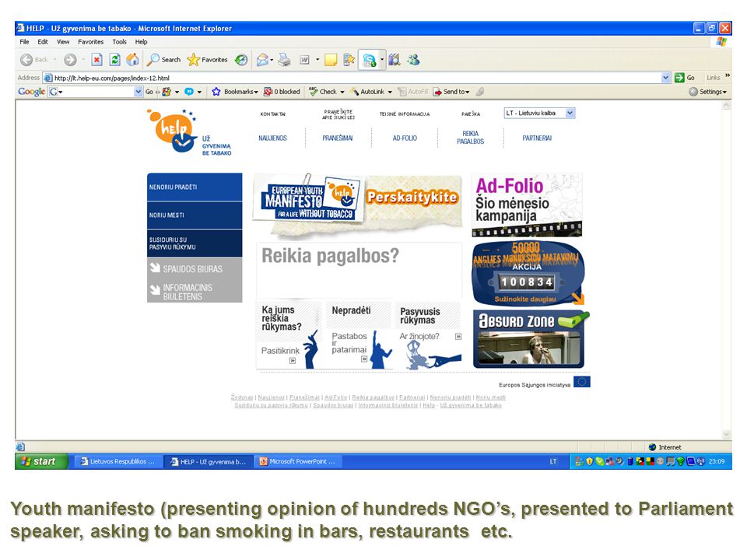
Task: Click the help orange logo
Action: (173, 131)
